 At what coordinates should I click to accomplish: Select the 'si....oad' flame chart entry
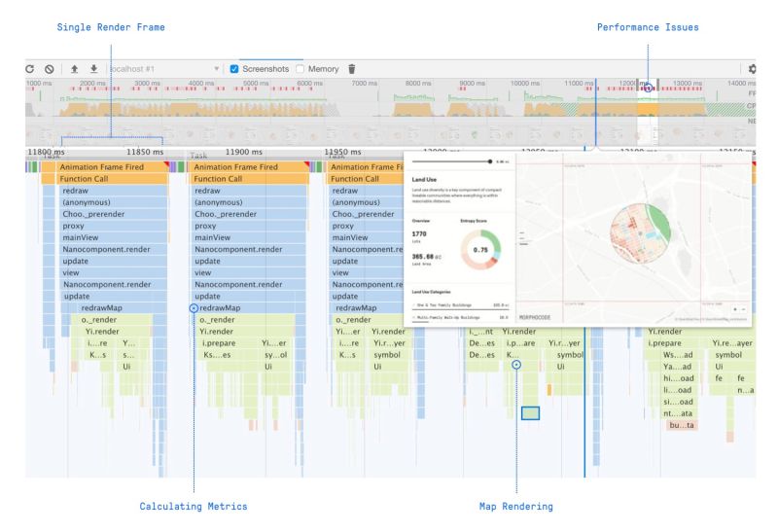point(678,402)
